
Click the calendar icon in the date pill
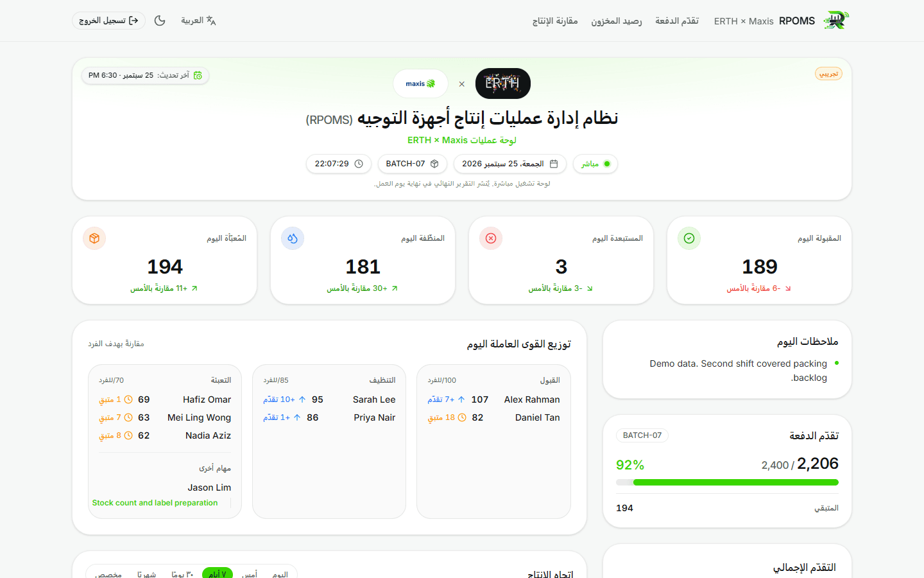[x=554, y=164]
